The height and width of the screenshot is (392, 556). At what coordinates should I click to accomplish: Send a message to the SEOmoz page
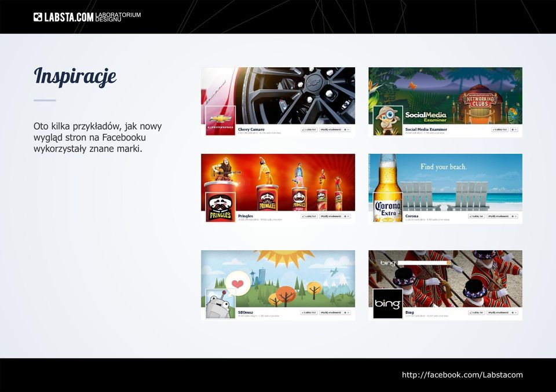click(331, 313)
